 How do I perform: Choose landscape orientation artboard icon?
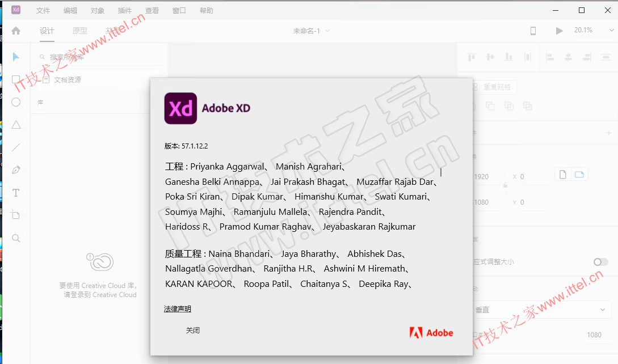pos(579,175)
